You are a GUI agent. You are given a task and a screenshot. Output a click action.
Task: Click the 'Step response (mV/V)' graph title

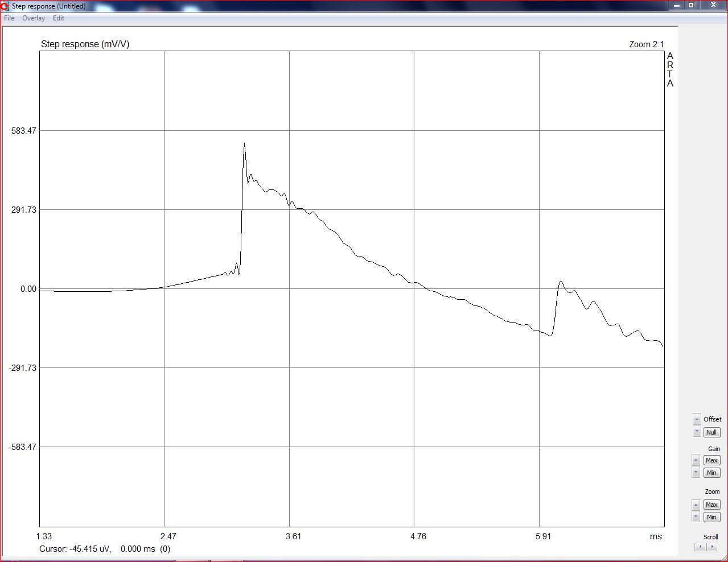click(85, 44)
